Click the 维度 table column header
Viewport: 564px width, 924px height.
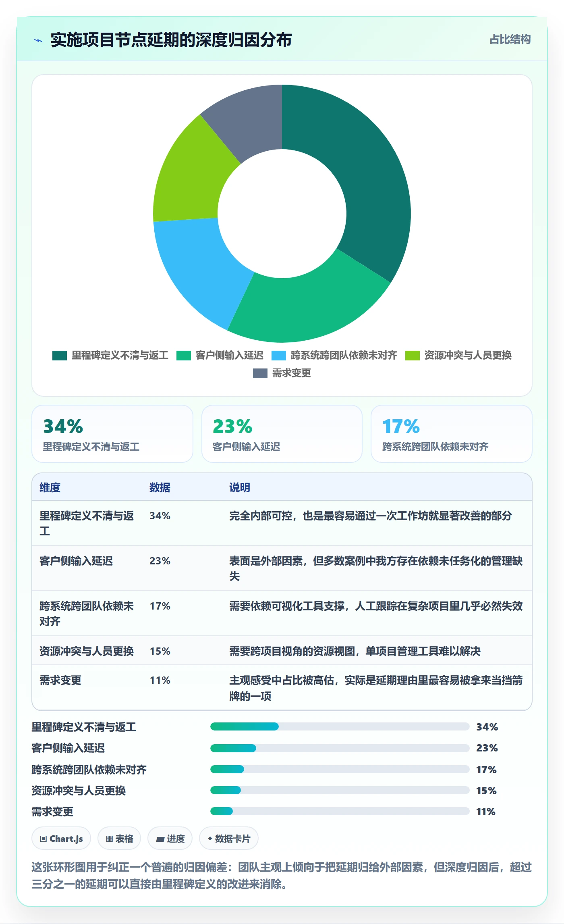click(x=50, y=487)
